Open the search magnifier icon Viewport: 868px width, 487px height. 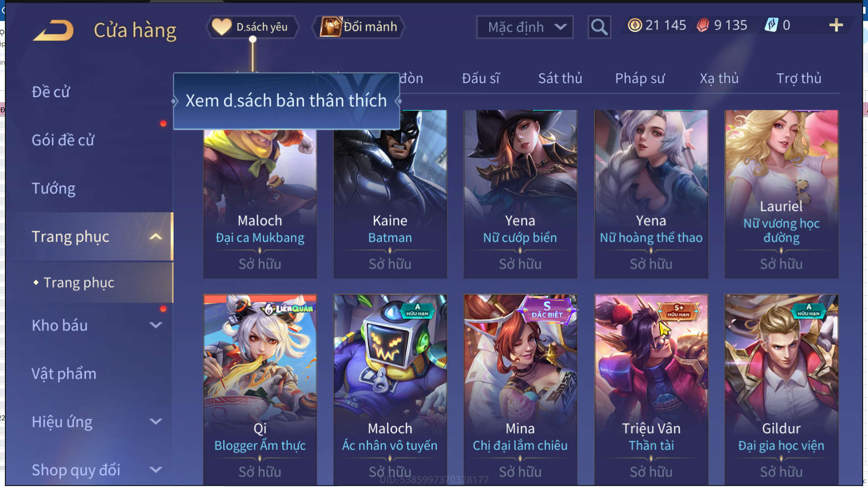pos(599,27)
